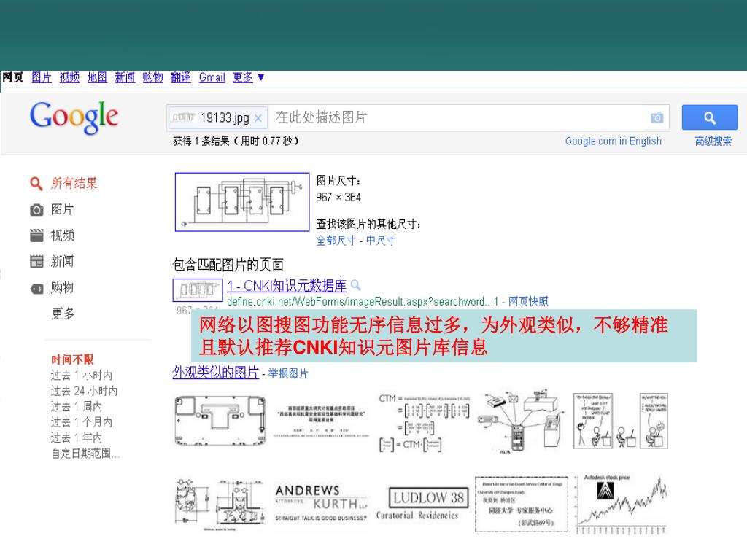
Task: Filter to 过去 1 年内
Action: [76, 437]
